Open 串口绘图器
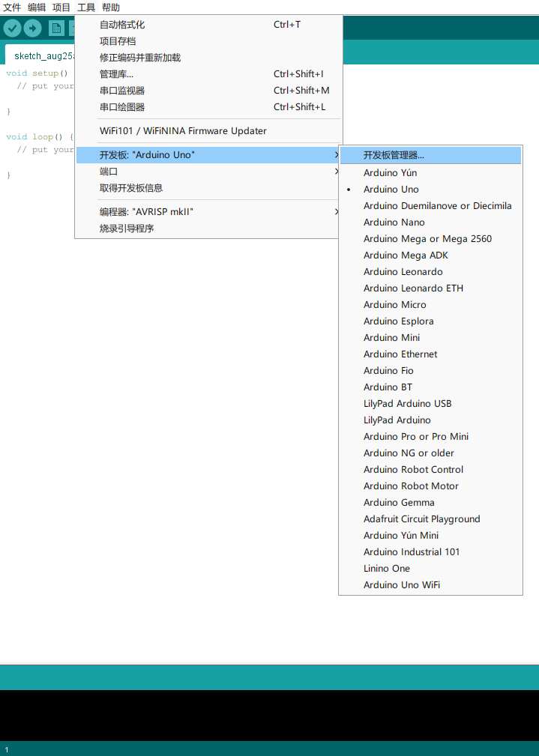The height and width of the screenshot is (756, 539). (x=208, y=106)
